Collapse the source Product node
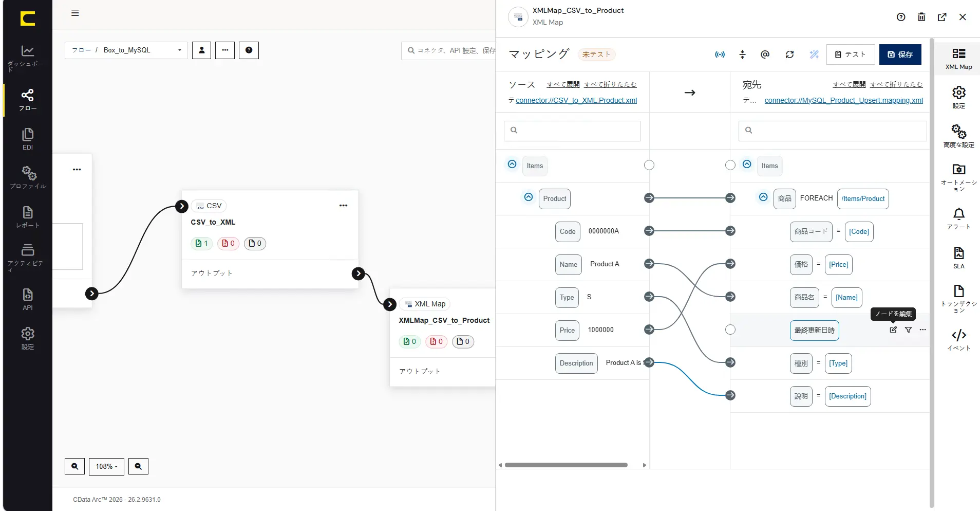Image resolution: width=980 pixels, height=511 pixels. (529, 197)
